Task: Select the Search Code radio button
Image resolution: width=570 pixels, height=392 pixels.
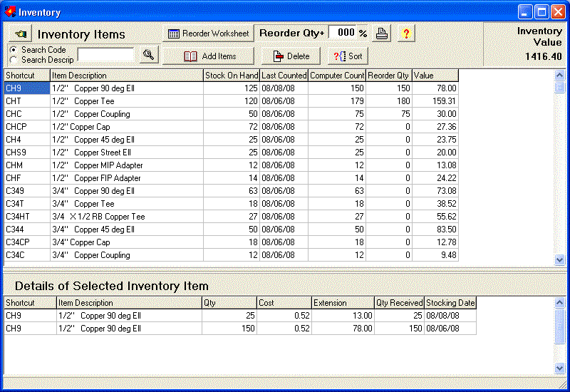Action: (13, 50)
